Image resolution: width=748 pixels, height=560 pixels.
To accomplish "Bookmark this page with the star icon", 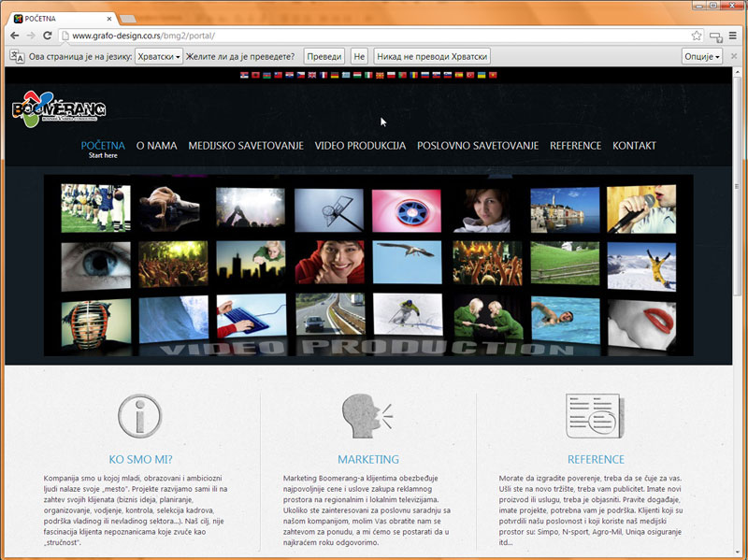I will click(x=697, y=36).
